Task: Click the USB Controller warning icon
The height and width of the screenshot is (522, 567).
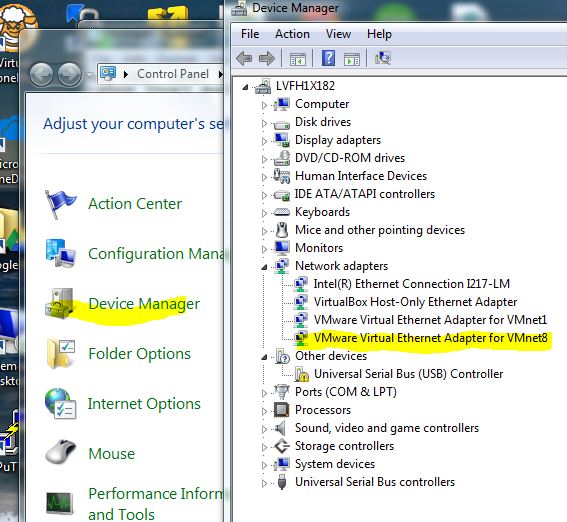Action: 301,374
